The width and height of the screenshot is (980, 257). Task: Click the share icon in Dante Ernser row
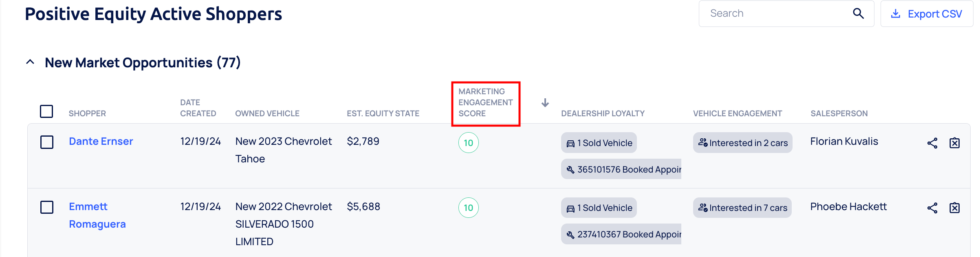(932, 143)
